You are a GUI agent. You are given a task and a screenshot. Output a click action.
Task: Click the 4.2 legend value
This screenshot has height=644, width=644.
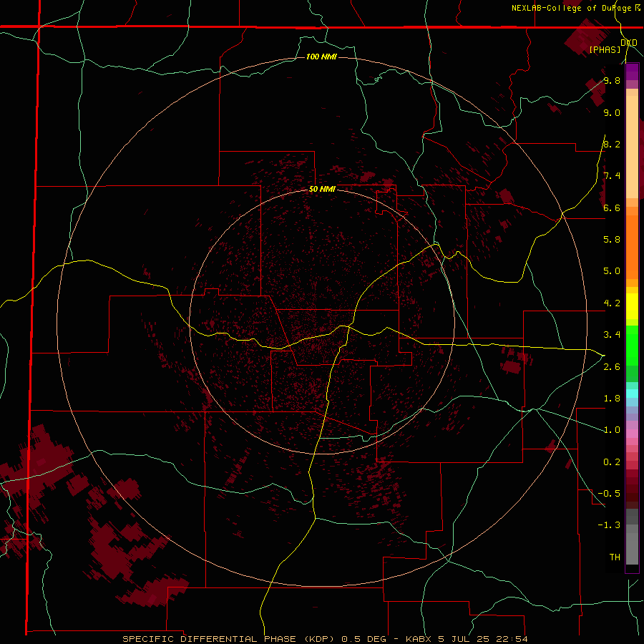click(612, 303)
